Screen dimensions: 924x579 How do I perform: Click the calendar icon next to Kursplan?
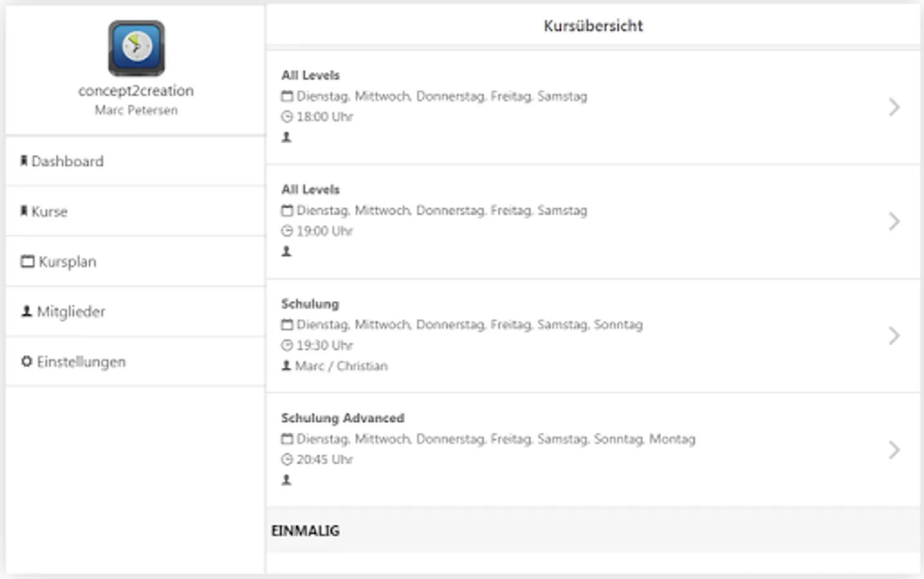point(27,261)
